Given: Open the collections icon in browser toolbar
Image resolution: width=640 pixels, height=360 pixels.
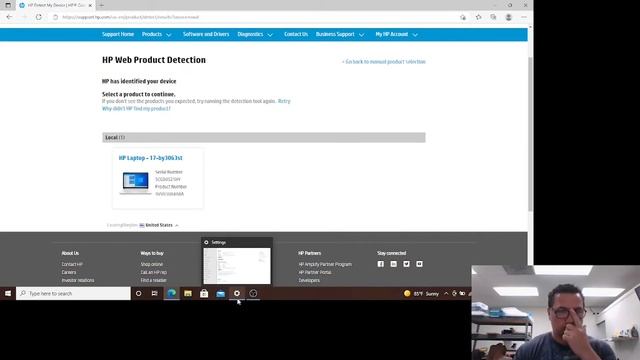Looking at the screenshot, I should tap(493, 17).
